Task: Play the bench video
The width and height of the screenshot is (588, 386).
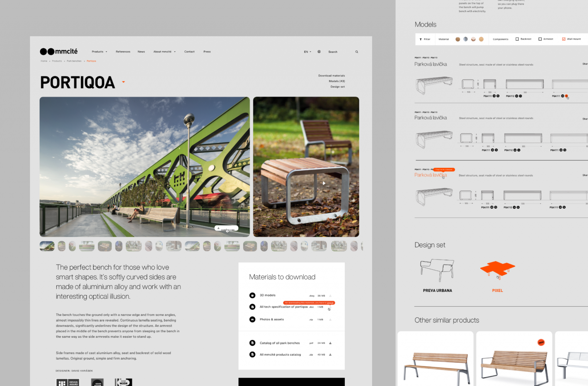Action: click(324, 183)
